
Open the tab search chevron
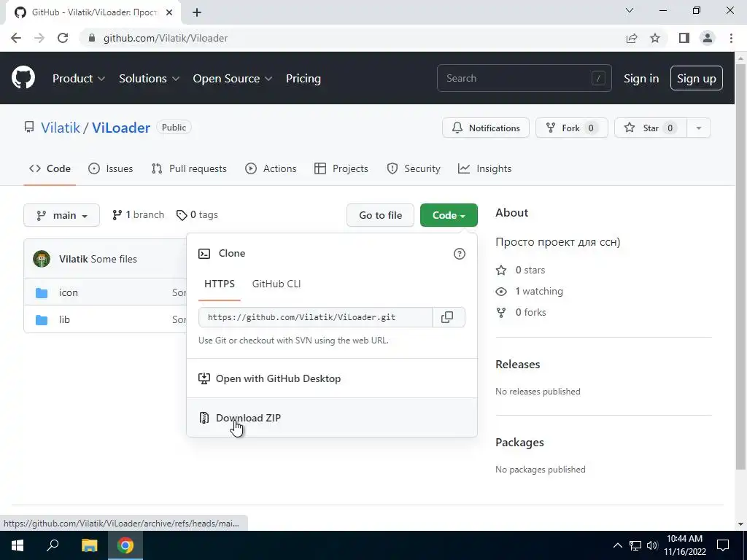(x=630, y=10)
